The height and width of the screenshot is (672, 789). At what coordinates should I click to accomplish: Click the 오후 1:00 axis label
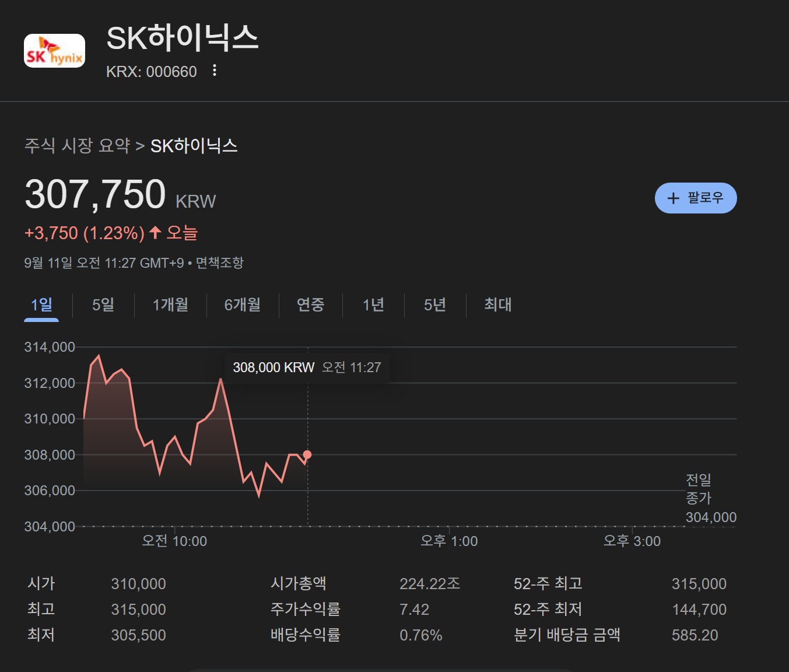tap(449, 541)
